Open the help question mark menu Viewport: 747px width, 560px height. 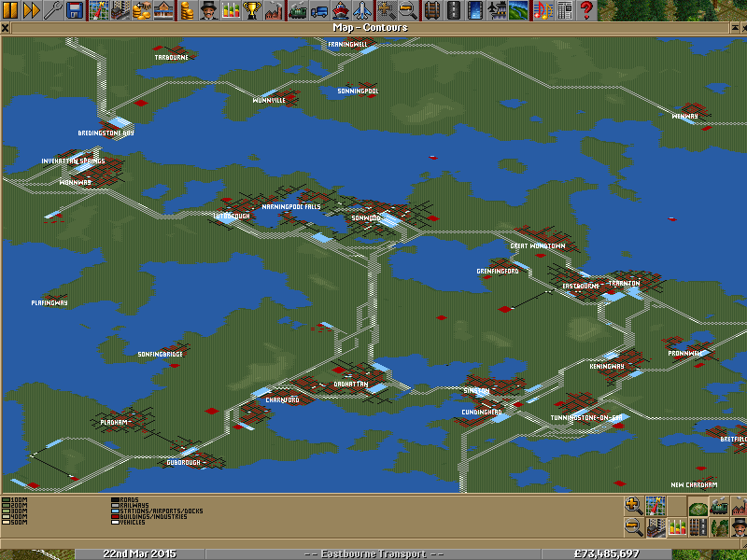click(x=585, y=10)
